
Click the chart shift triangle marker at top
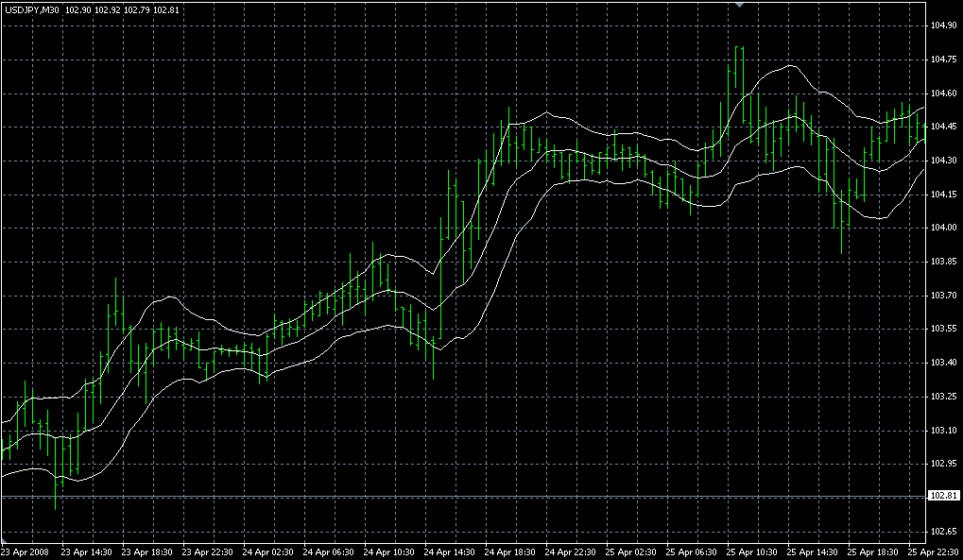tap(741, 6)
